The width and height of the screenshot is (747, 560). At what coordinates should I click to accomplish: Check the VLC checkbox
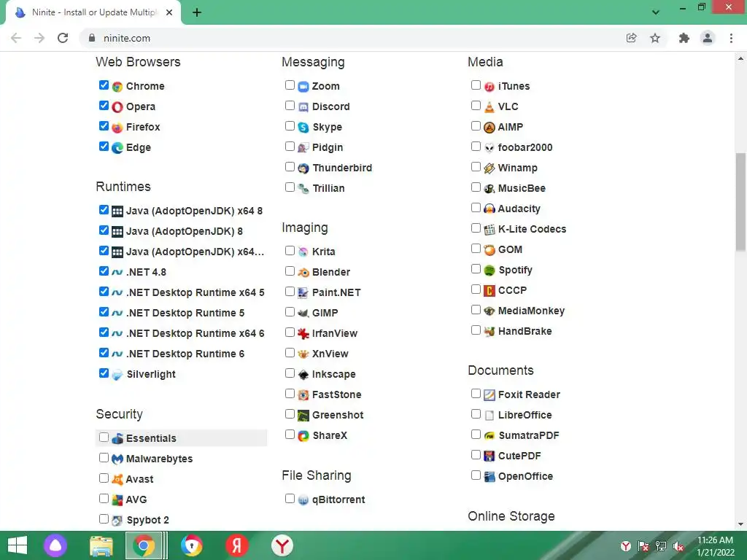pyautogui.click(x=476, y=106)
